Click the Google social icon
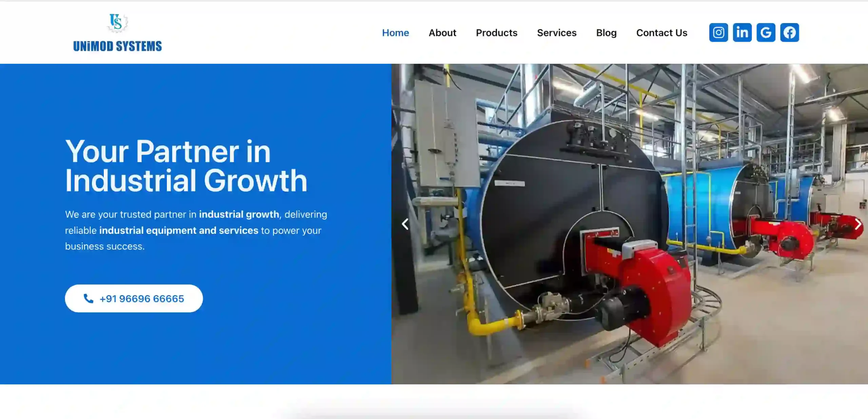The height and width of the screenshot is (419, 868). [x=766, y=33]
